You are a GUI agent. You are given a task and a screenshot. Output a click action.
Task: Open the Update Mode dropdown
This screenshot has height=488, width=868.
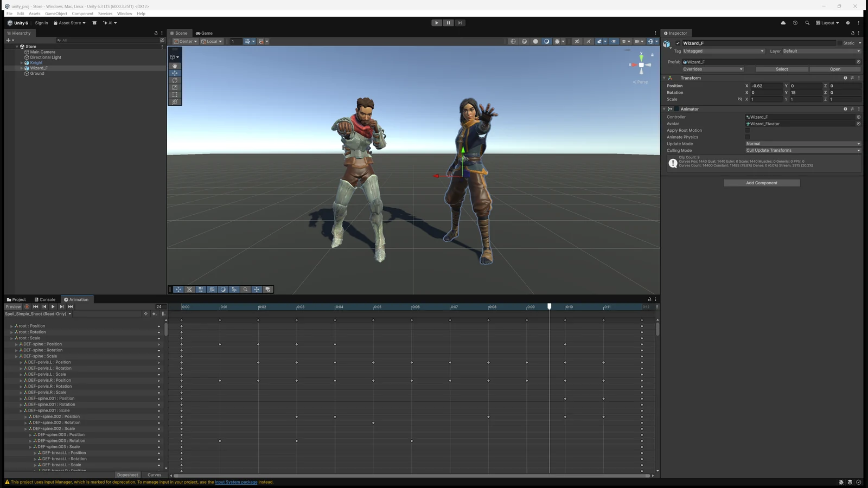click(803, 144)
